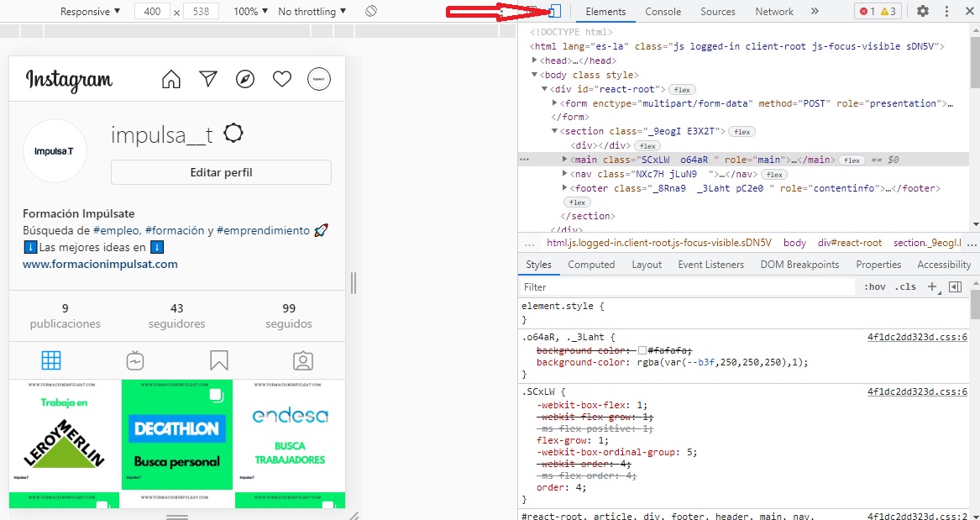Open the www.formacionimpulsat.com link
This screenshot has height=520, width=980.
[100, 264]
